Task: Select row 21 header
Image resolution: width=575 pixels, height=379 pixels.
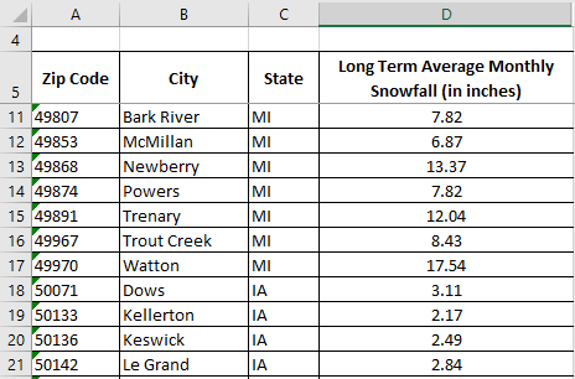Action: 15,364
